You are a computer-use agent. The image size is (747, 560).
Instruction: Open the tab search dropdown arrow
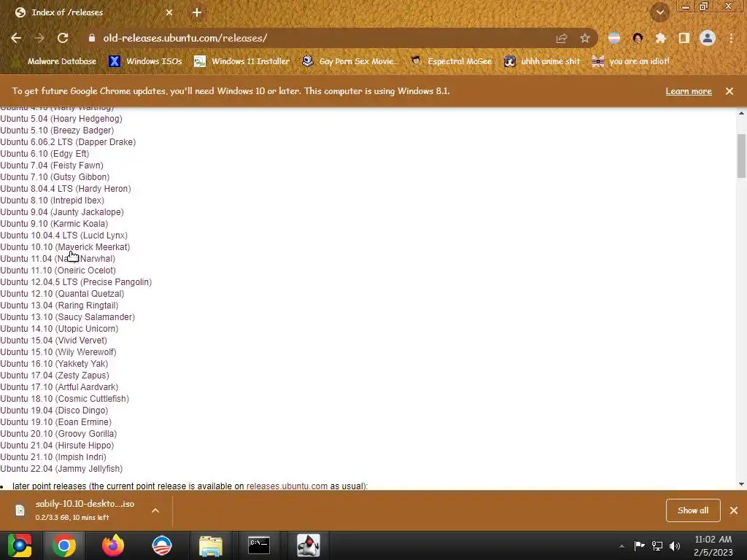pyautogui.click(x=660, y=12)
